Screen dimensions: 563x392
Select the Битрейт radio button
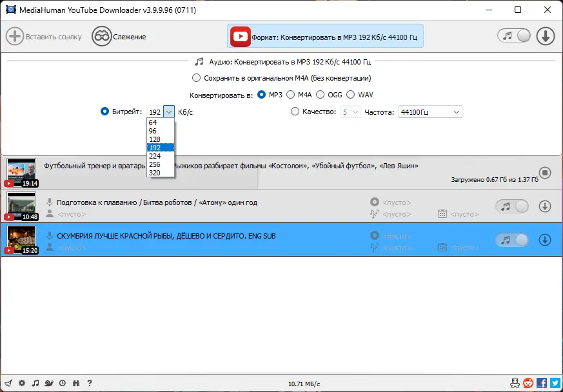104,112
